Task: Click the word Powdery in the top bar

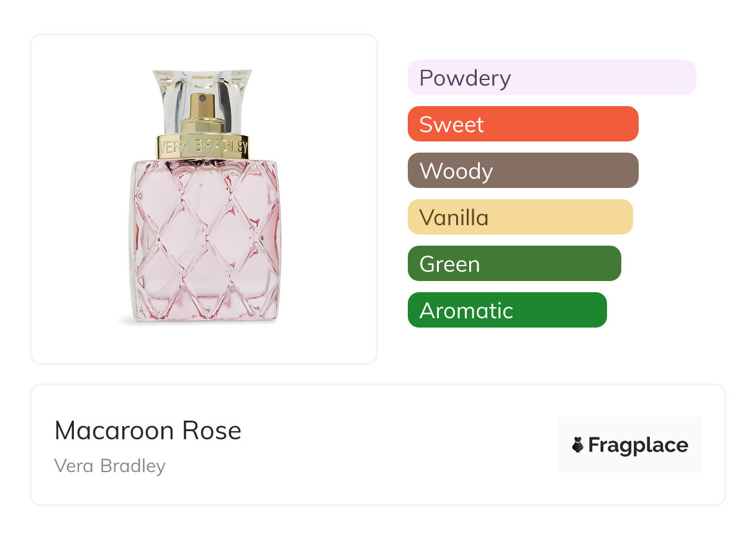Action: [x=465, y=78]
